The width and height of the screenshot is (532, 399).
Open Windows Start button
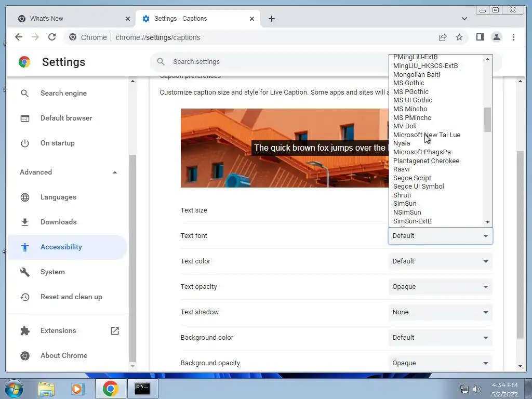point(14,389)
